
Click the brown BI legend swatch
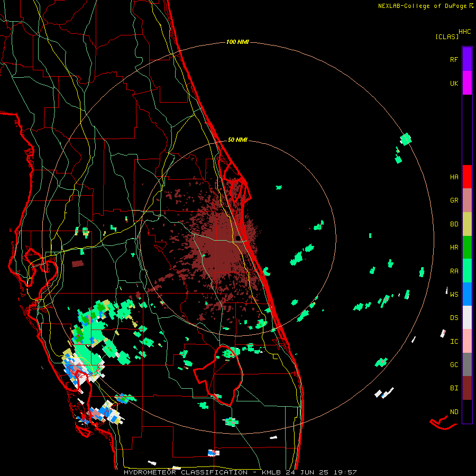tap(467, 388)
